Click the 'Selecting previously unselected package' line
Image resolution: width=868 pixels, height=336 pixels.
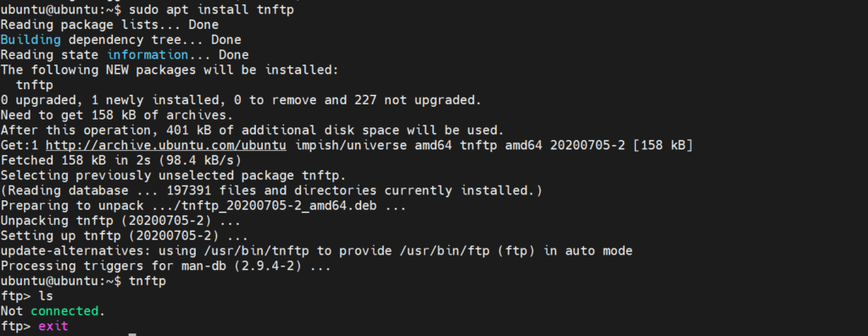(x=173, y=176)
